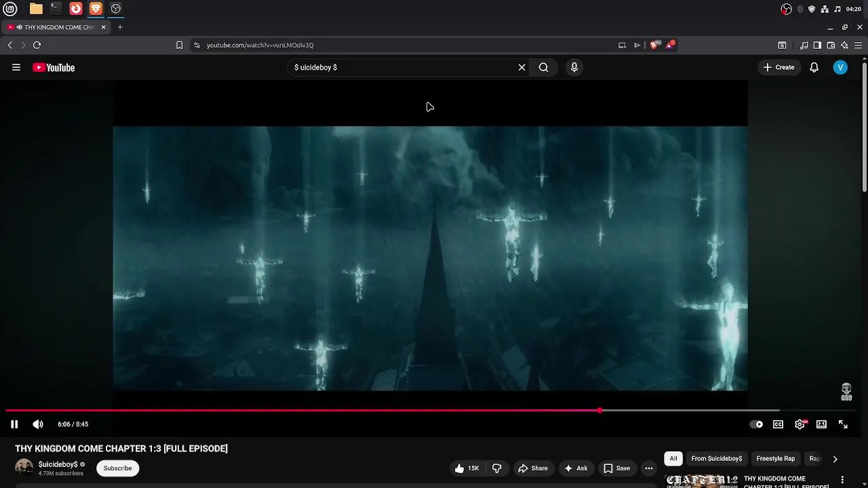The width and height of the screenshot is (868, 488).
Task: Open Brave Rewards triangle icon
Action: pos(670,45)
